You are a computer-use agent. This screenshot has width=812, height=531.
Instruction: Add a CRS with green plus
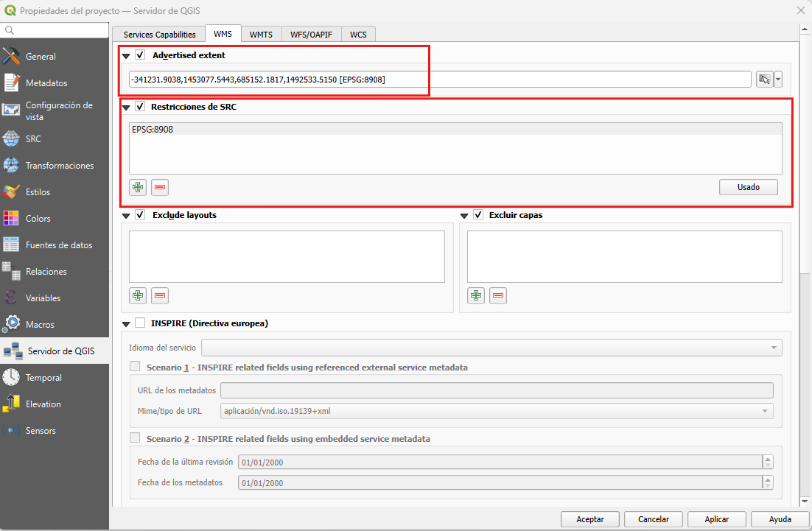pos(138,187)
